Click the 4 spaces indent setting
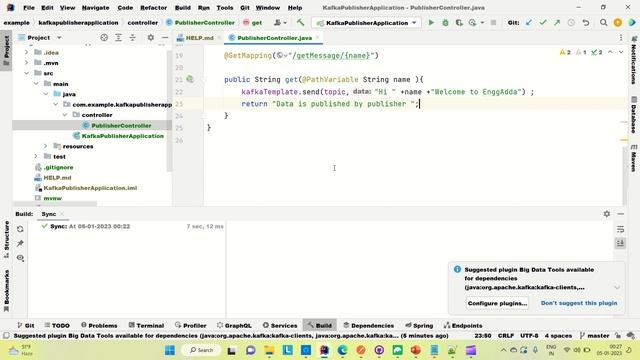The image size is (640, 360). 558,336
